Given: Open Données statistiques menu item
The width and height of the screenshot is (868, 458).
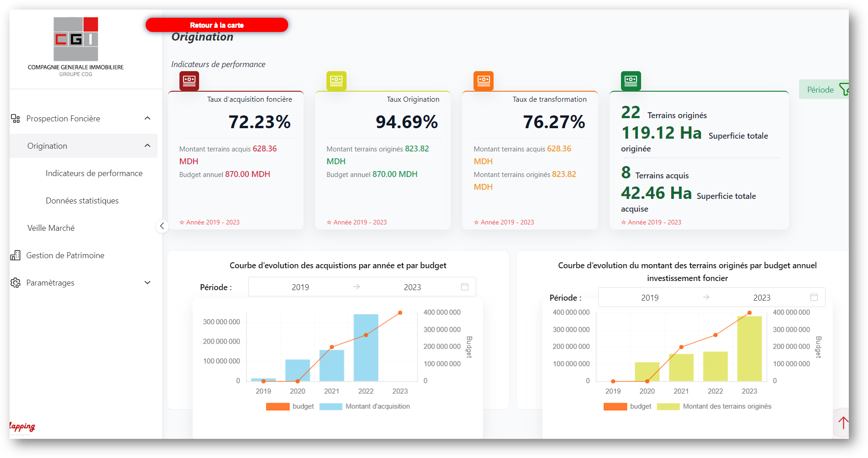Looking at the screenshot, I should [x=82, y=201].
